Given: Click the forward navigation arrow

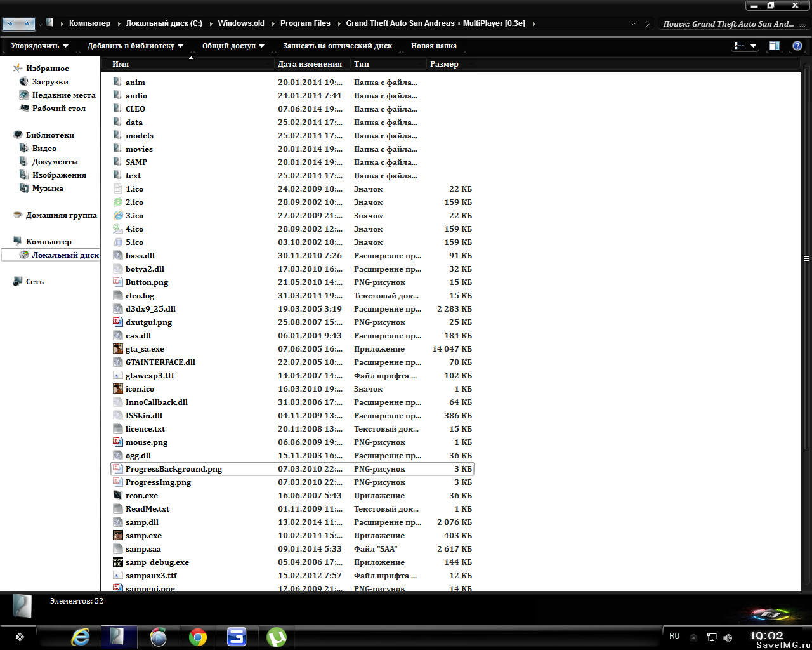Looking at the screenshot, I should [27, 24].
